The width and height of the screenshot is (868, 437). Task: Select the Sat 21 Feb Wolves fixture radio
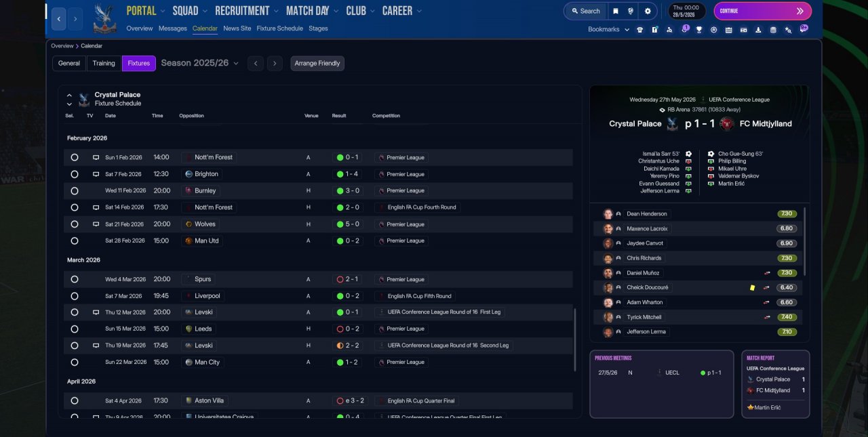click(75, 224)
